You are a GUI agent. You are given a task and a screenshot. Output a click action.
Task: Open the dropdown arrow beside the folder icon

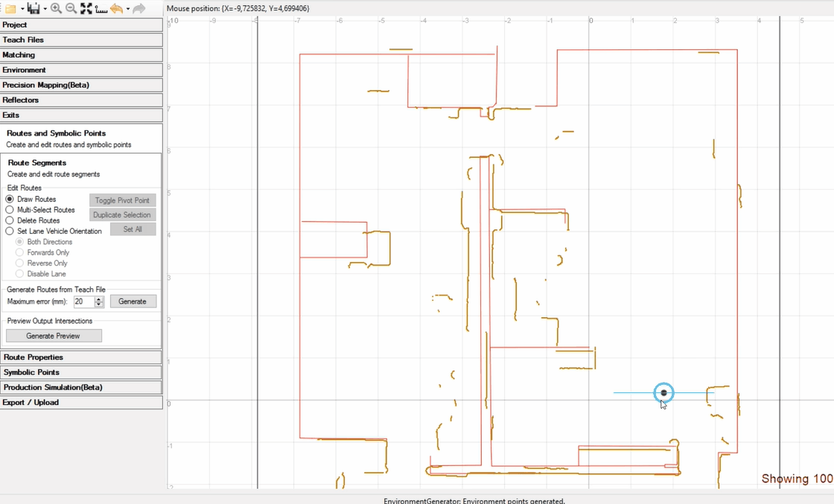[x=22, y=8]
